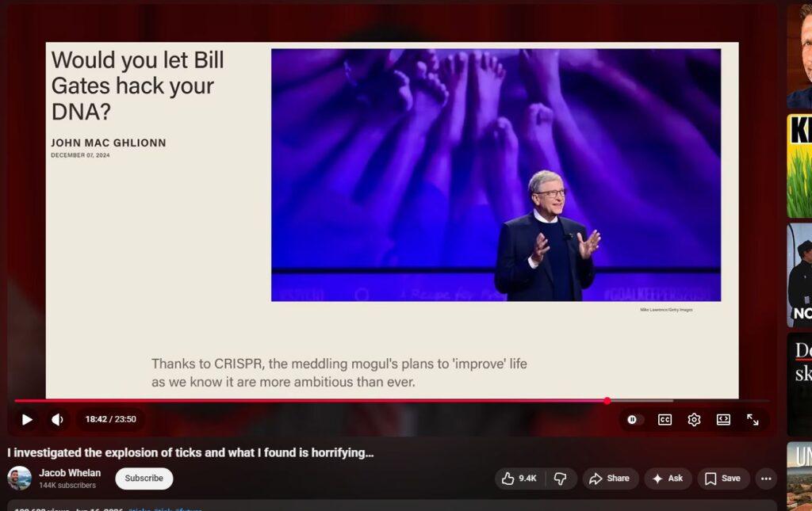Mute the video volume speaker icon
Viewport: 812px width, 511px height.
(x=57, y=419)
